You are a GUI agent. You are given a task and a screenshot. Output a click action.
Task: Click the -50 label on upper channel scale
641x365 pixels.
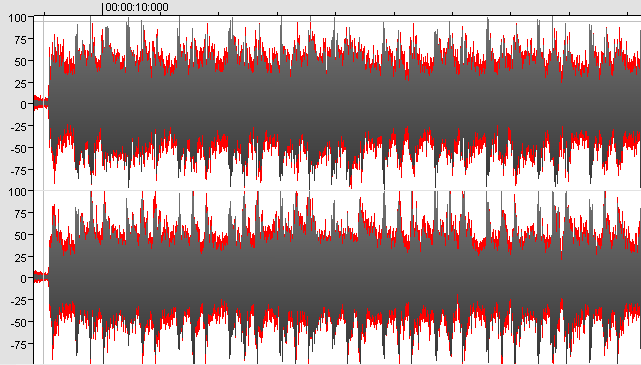18,149
